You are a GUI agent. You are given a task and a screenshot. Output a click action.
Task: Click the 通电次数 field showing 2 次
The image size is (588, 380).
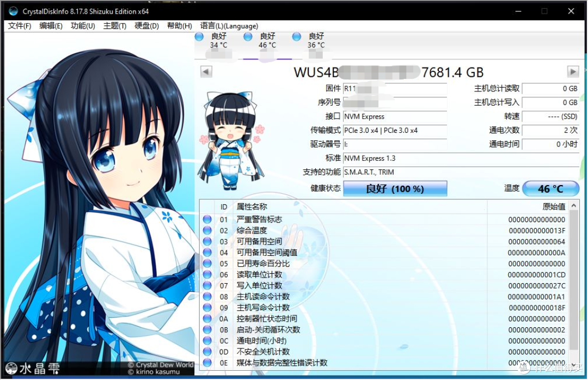coord(550,131)
